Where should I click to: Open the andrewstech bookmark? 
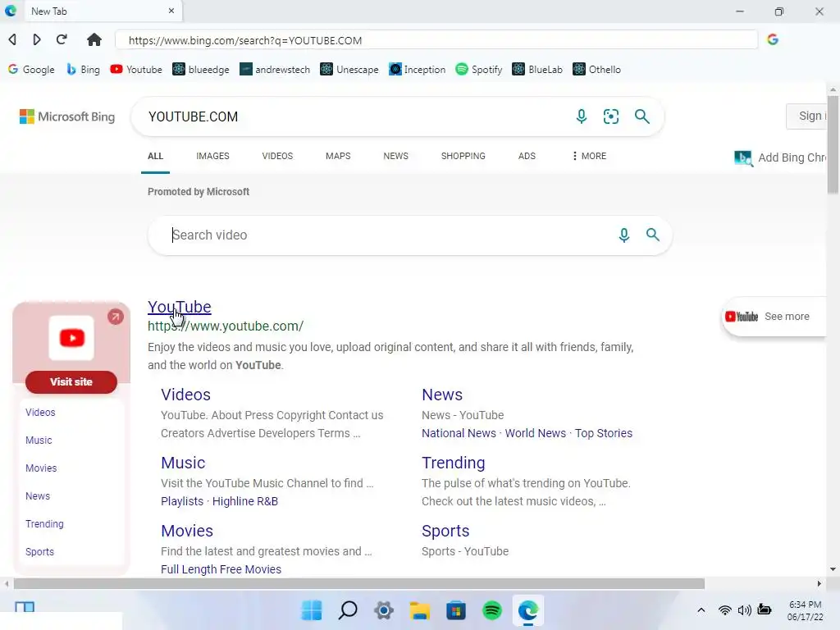[275, 70]
